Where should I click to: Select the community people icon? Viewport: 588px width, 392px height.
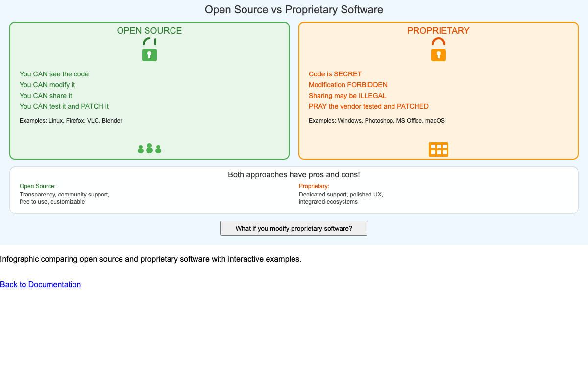149,148
